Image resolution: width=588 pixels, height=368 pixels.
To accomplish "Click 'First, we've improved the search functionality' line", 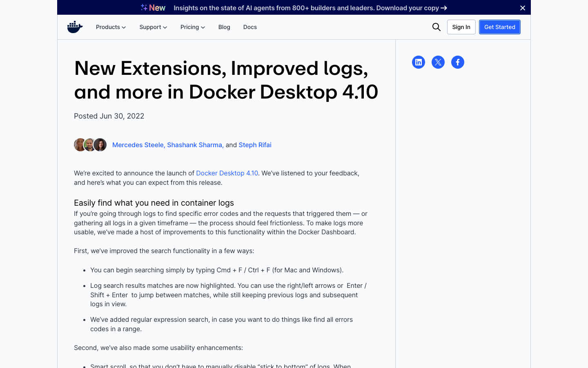I will [164, 251].
